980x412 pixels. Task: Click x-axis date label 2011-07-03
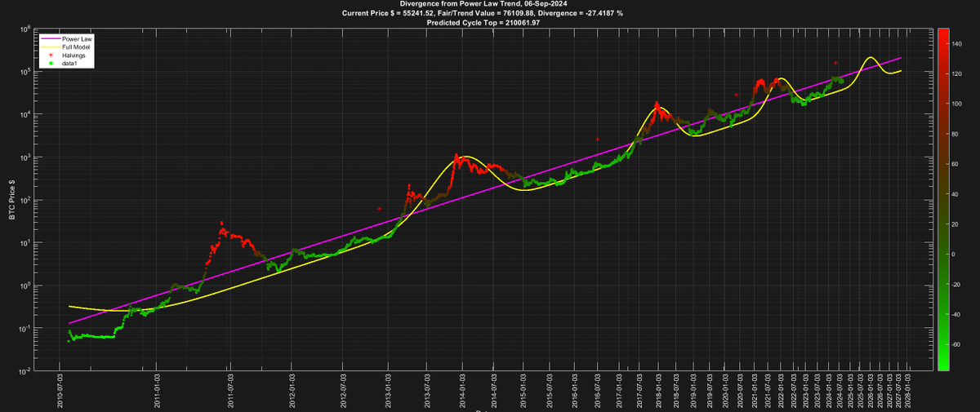click(x=231, y=390)
